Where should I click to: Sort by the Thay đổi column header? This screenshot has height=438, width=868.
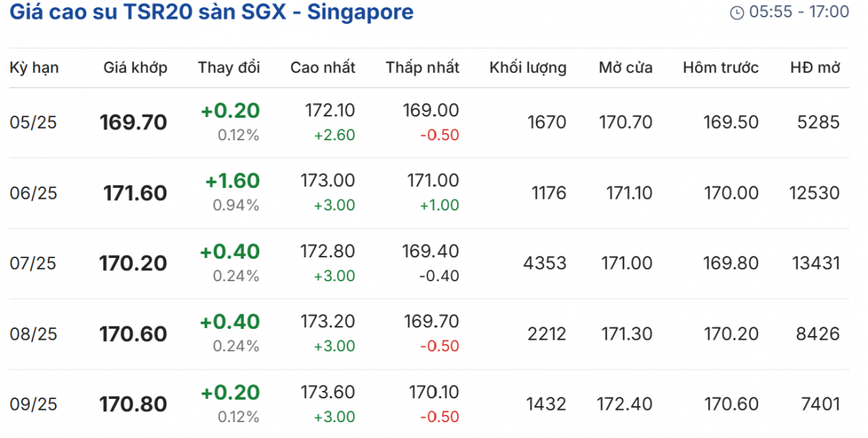(x=229, y=68)
